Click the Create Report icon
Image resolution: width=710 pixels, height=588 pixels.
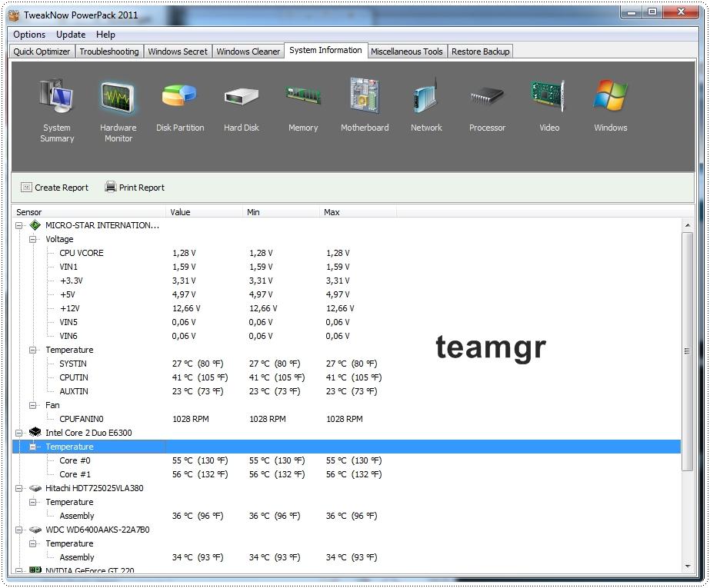pos(26,188)
